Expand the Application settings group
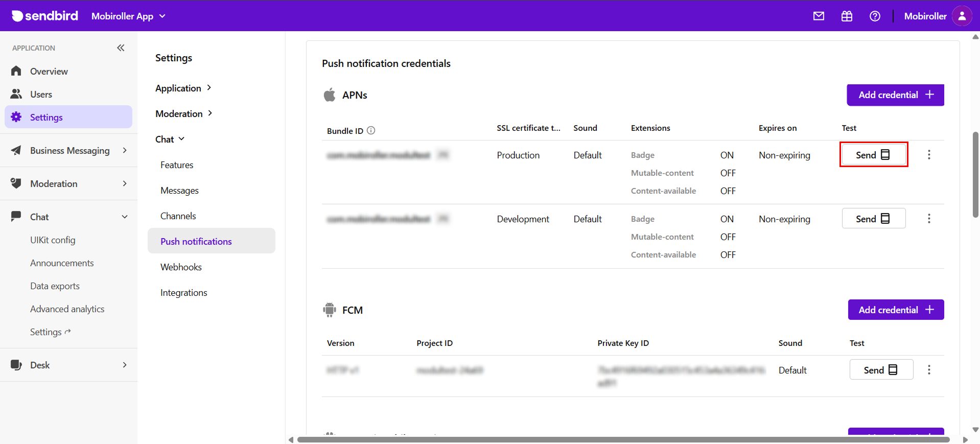980x444 pixels. 183,88
